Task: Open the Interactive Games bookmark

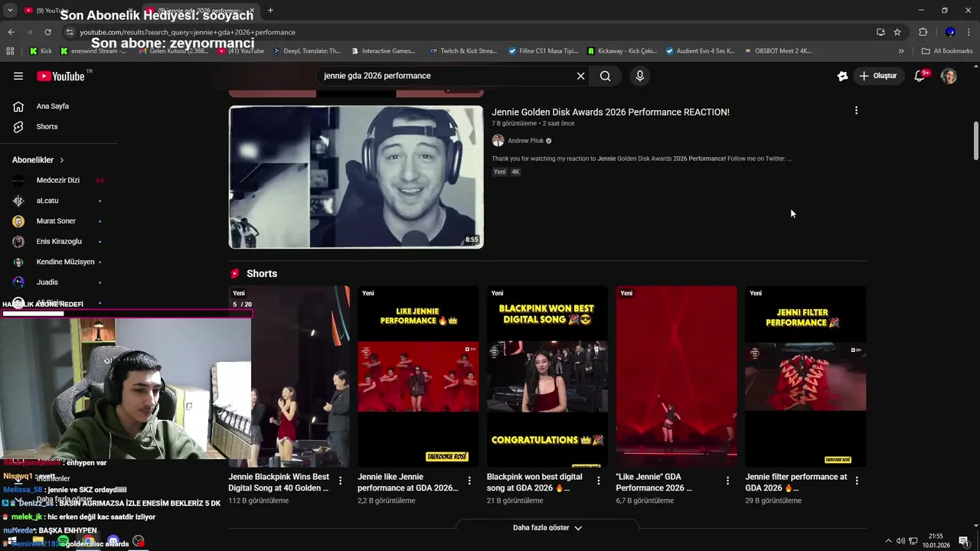Action: pyautogui.click(x=383, y=51)
